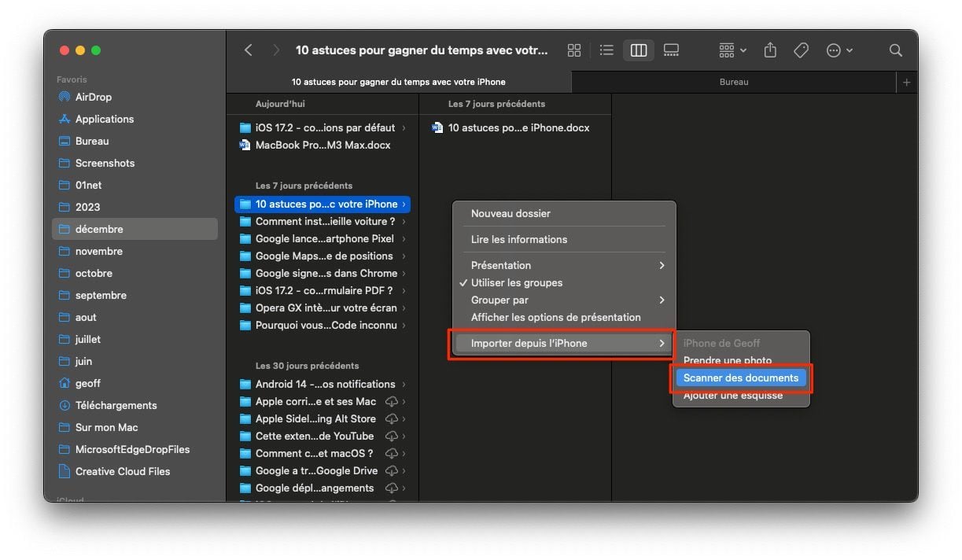Choose Lire les informations menu entry
Viewport: 962px width, 560px height.
coord(564,239)
